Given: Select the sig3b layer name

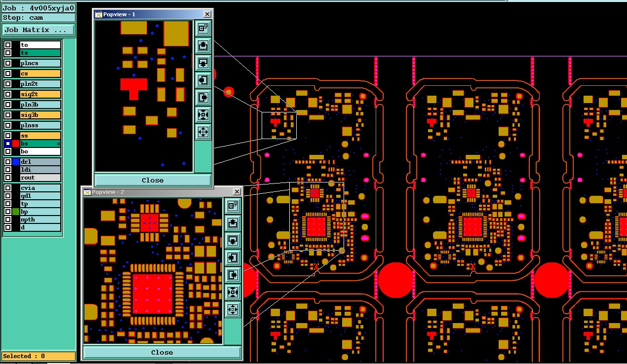Looking at the screenshot, I should 40,115.
